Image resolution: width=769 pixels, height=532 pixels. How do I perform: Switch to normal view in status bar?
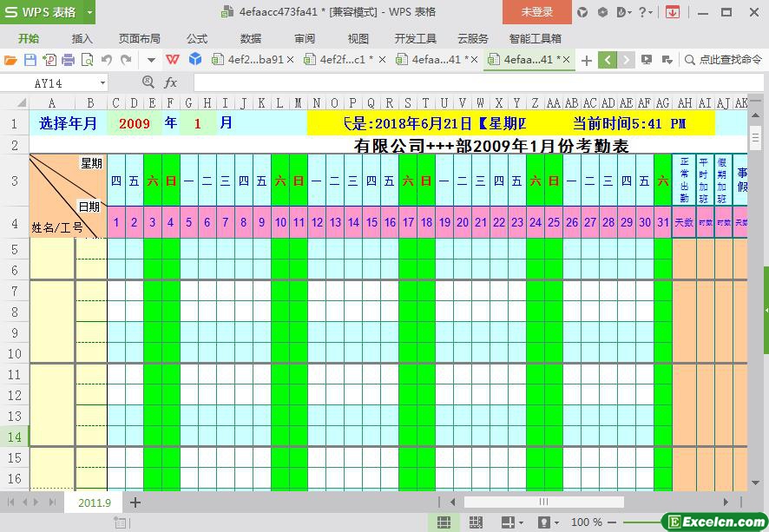pyautogui.click(x=444, y=522)
